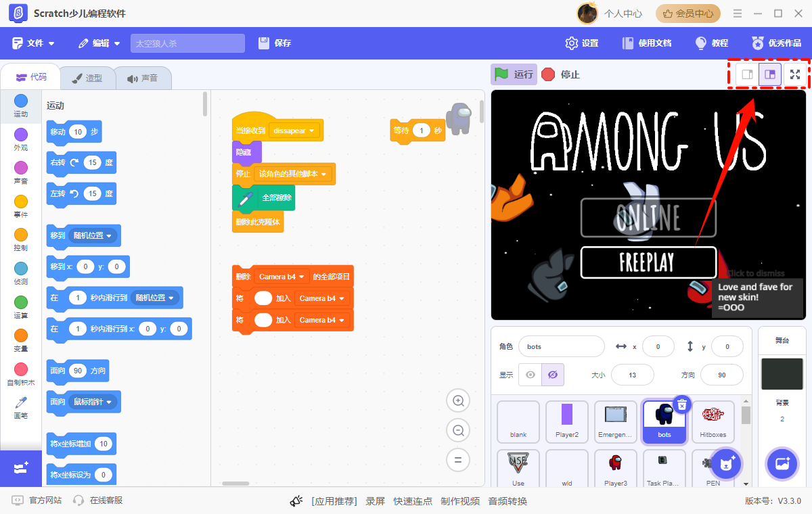The width and height of the screenshot is (812, 514).
Task: Select the Emergency sprite thumbnail
Action: (616, 422)
